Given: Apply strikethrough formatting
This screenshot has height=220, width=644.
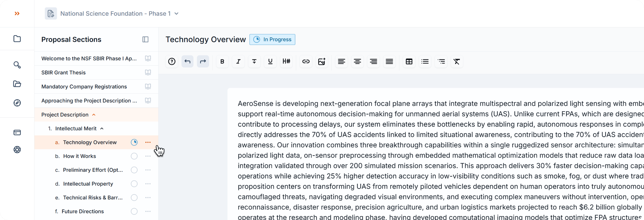Looking at the screenshot, I should point(254,61).
